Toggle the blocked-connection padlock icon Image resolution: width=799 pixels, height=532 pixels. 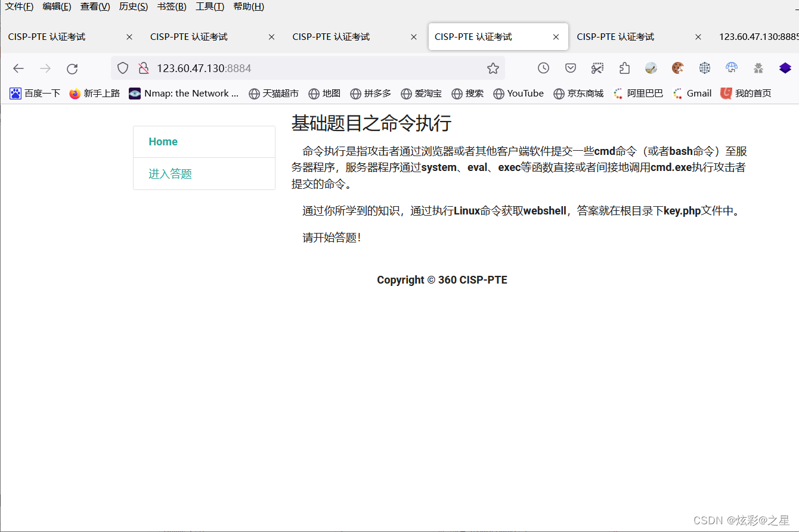(x=144, y=68)
